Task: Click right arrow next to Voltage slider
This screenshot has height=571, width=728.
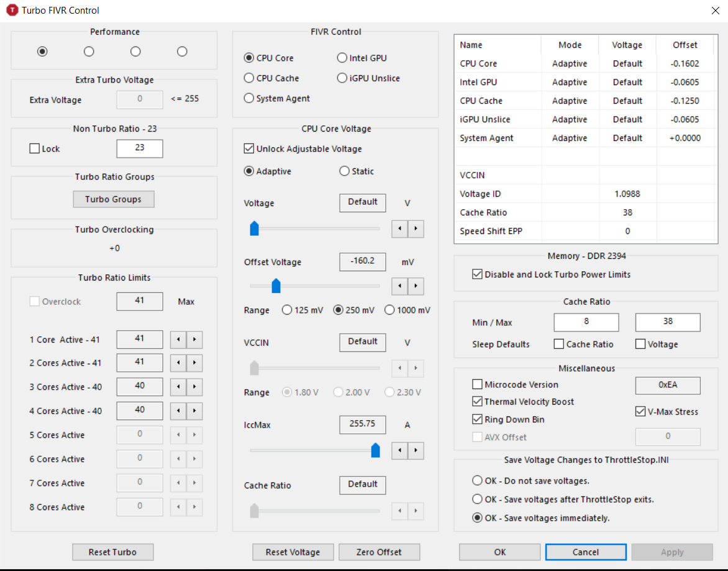Action: [416, 228]
